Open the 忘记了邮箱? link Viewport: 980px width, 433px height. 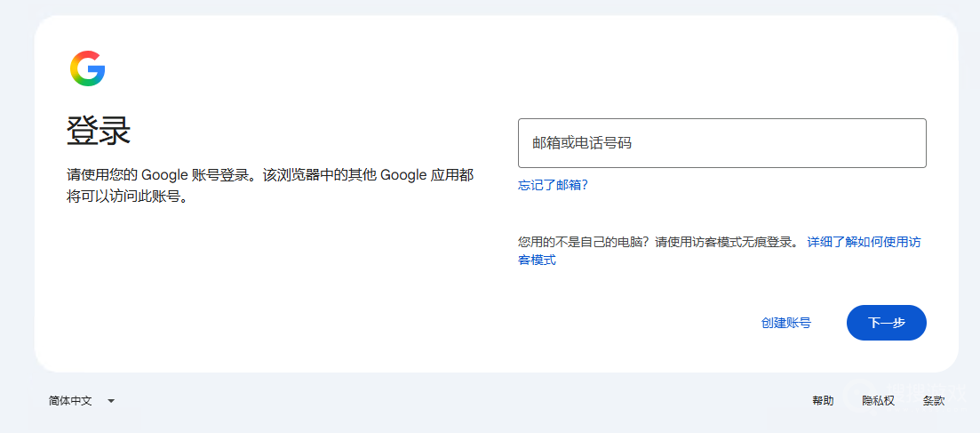tap(554, 185)
